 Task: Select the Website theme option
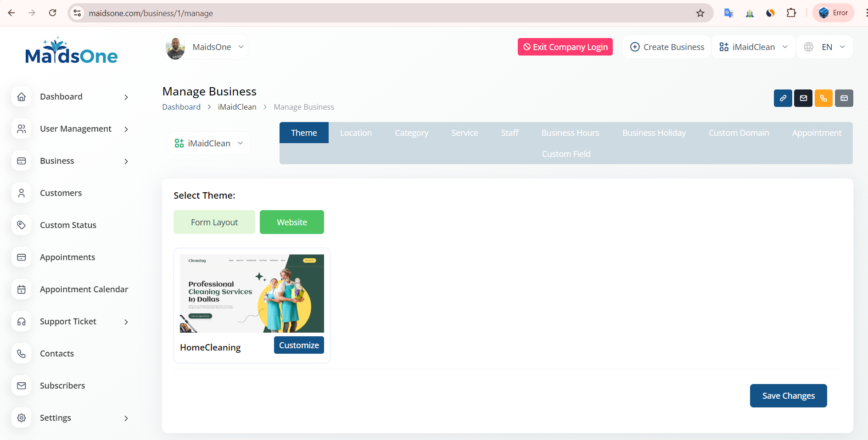tap(292, 223)
